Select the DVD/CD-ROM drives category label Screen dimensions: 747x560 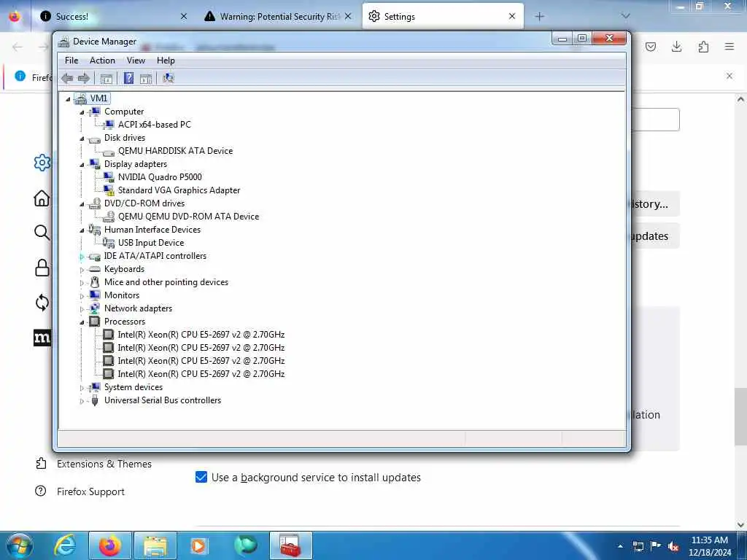[144, 203]
